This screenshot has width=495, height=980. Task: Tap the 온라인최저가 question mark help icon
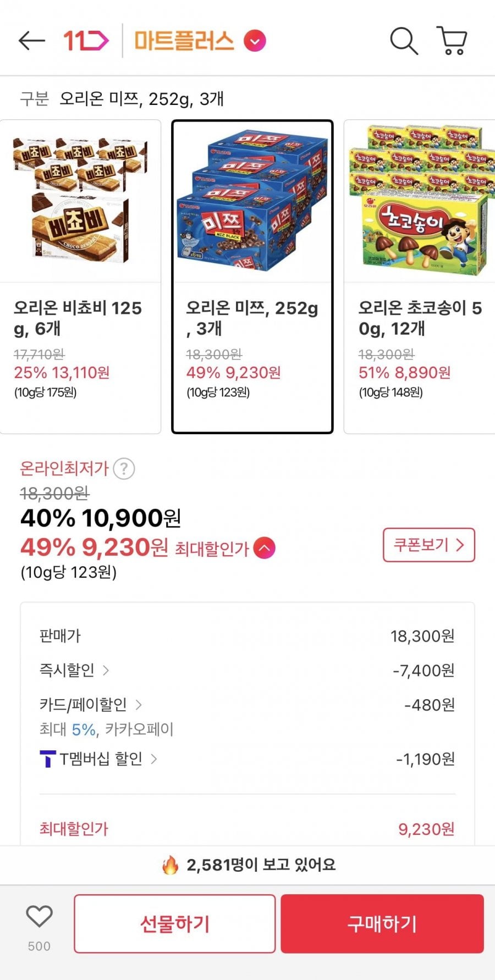coord(124,469)
